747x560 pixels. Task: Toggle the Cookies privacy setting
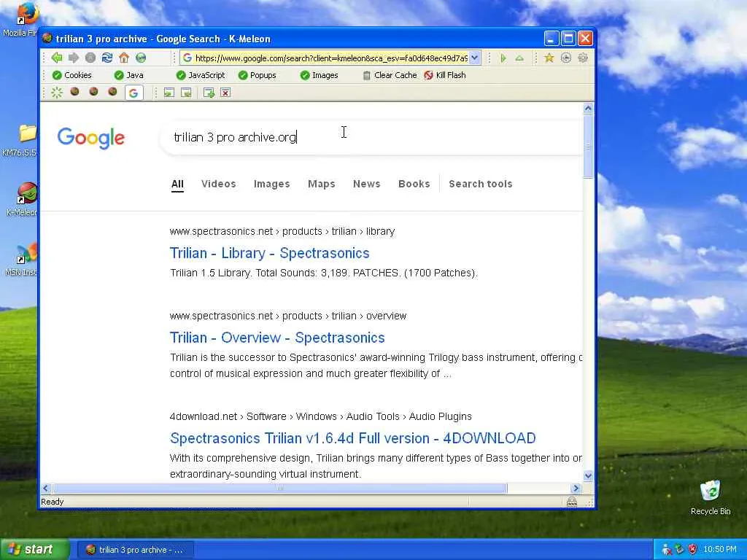coord(72,75)
